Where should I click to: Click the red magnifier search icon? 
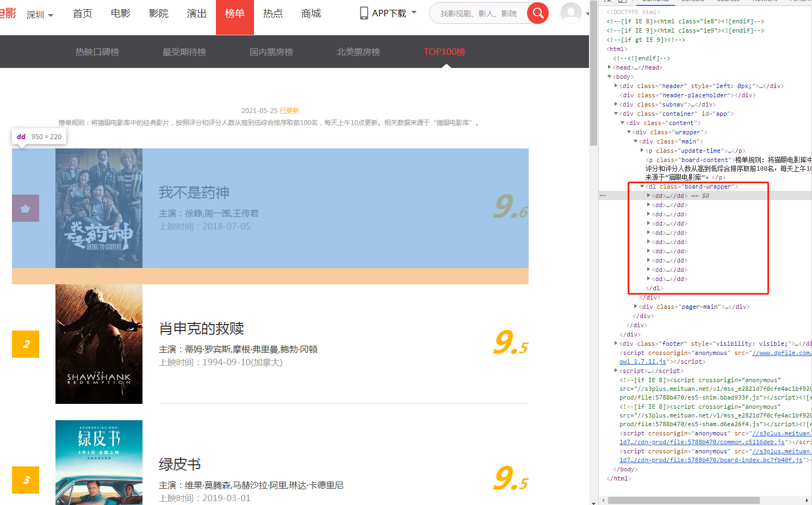pyautogui.click(x=537, y=13)
